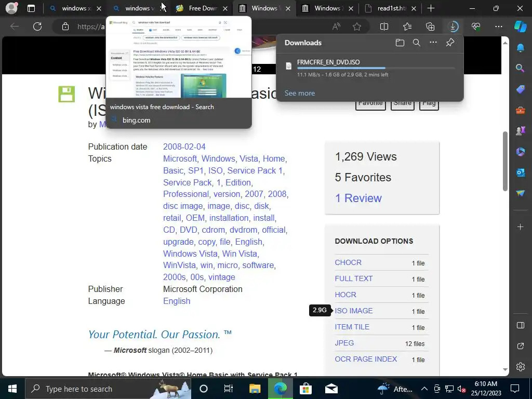532x399 pixels.
Task: Click the FRMCFRE_EN_DVD.ISO download entry
Action: [x=370, y=68]
